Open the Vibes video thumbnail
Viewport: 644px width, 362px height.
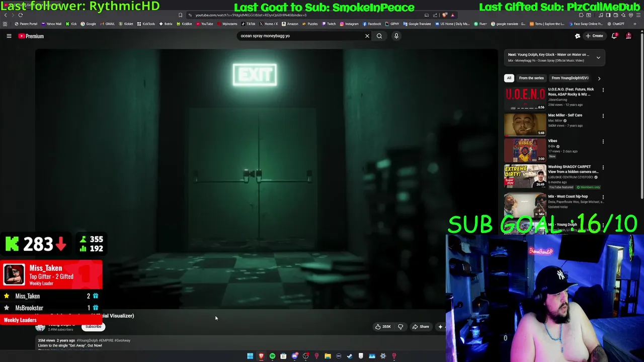click(x=525, y=150)
